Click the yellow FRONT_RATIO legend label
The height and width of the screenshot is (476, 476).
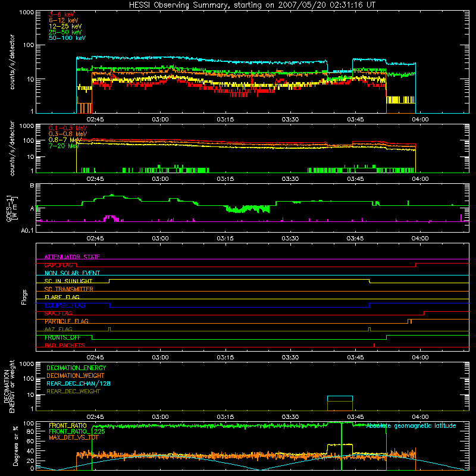pos(68,425)
